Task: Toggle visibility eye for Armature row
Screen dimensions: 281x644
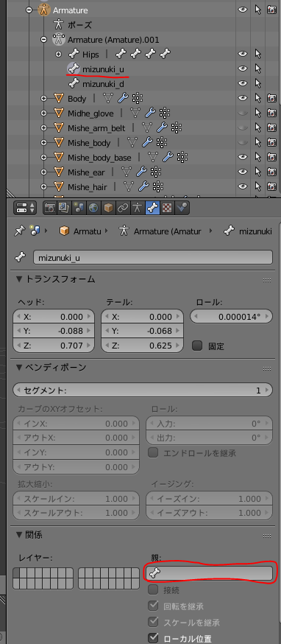Action: click(243, 10)
